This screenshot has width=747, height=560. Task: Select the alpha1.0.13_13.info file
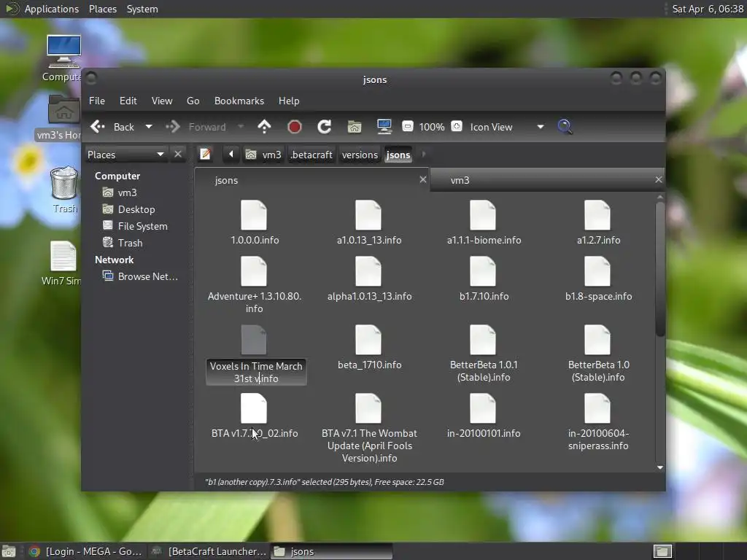369,279
